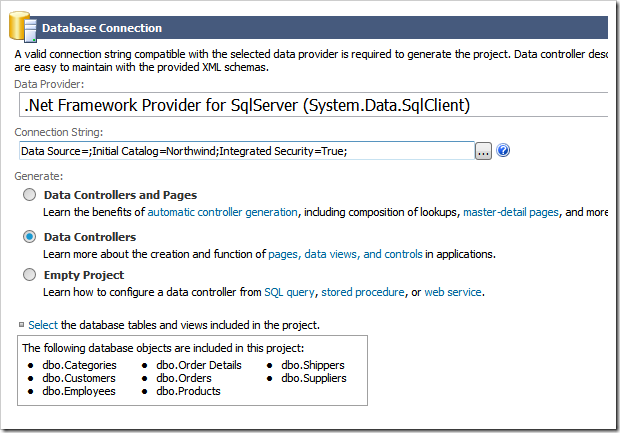
Task: Click the Empty Project label text
Action: pos(84,275)
